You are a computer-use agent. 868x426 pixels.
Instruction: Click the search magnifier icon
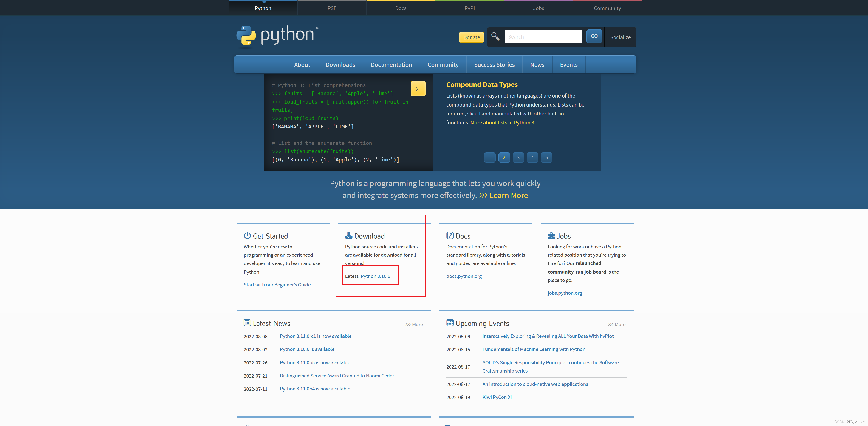(x=495, y=36)
